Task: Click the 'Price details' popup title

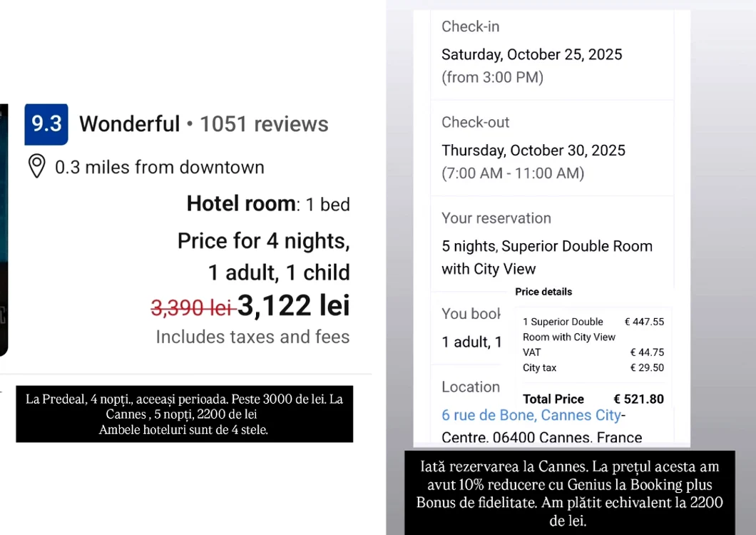Action: coord(543,292)
